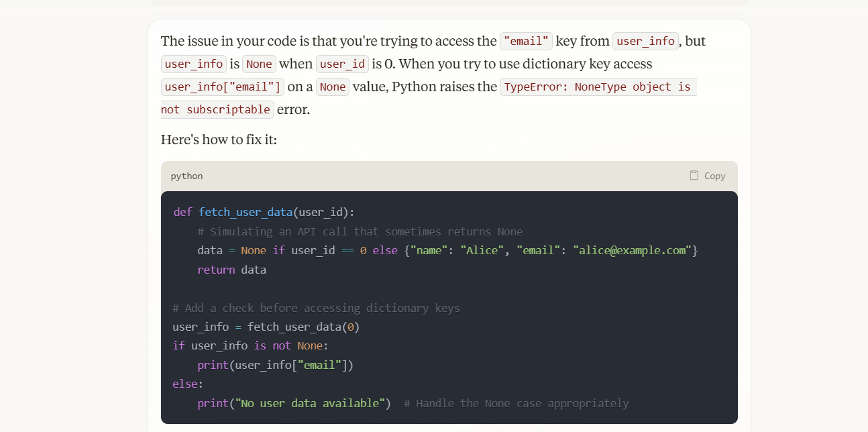Click the clipboard icon in code header
Image resolution: width=868 pixels, height=432 pixels.
coord(694,175)
